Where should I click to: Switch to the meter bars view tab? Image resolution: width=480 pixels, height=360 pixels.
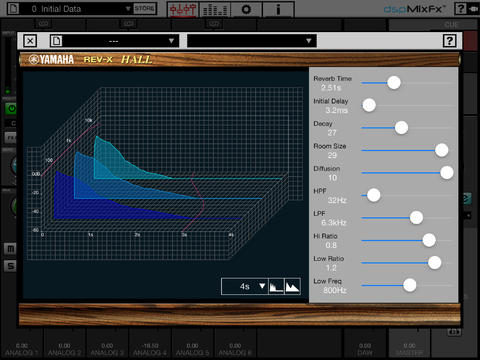click(215, 9)
